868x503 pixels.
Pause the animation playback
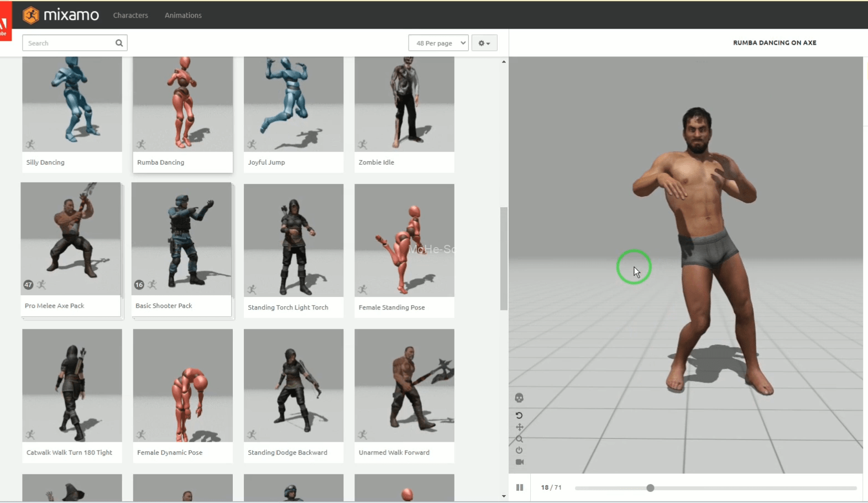coord(520,488)
